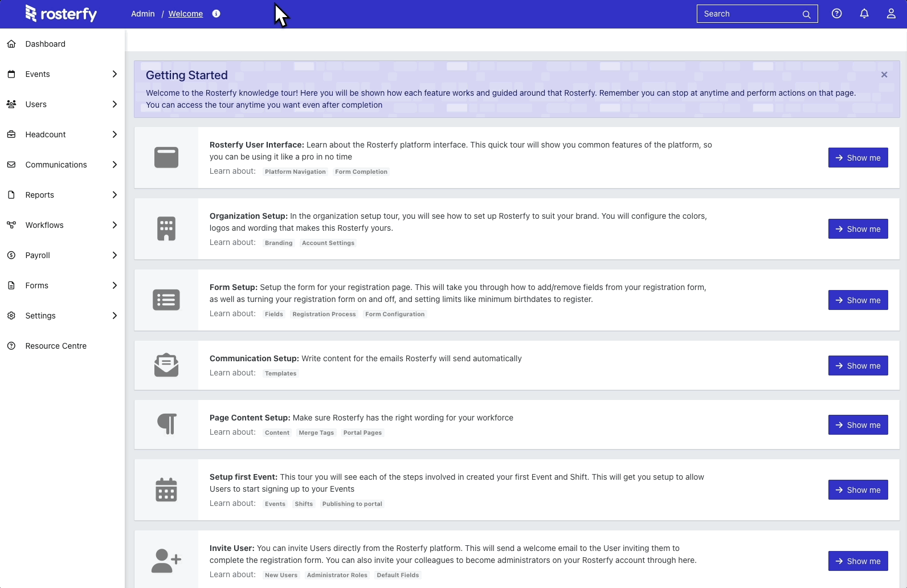The height and width of the screenshot is (588, 907).
Task: Click the Welcome breadcrumb link
Action: coord(185,14)
